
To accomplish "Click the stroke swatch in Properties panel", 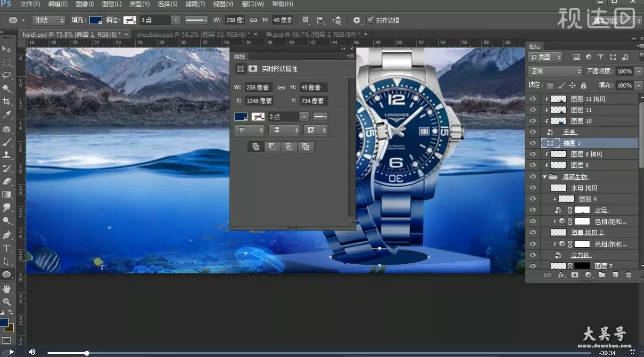I will tap(258, 116).
